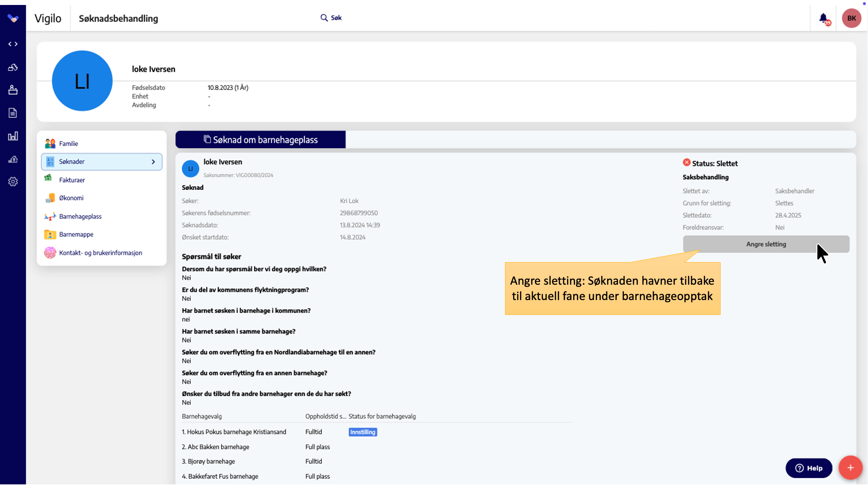Click the large LI profile avatar

(82, 81)
